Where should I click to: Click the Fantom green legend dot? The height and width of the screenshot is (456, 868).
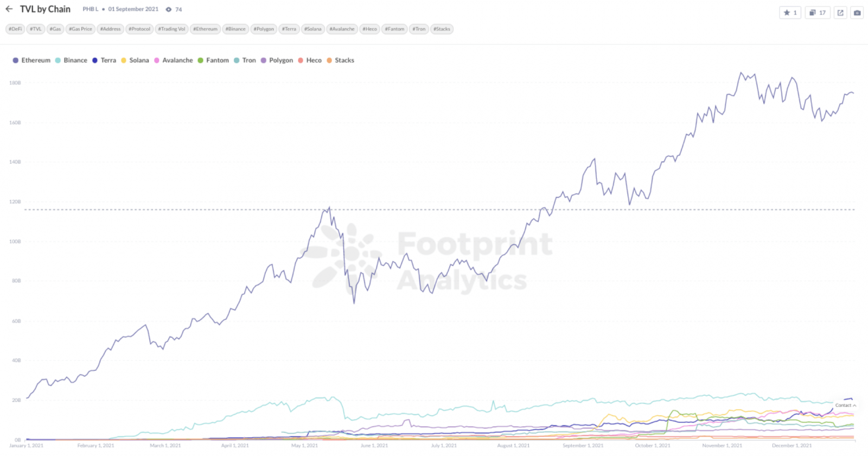click(201, 60)
